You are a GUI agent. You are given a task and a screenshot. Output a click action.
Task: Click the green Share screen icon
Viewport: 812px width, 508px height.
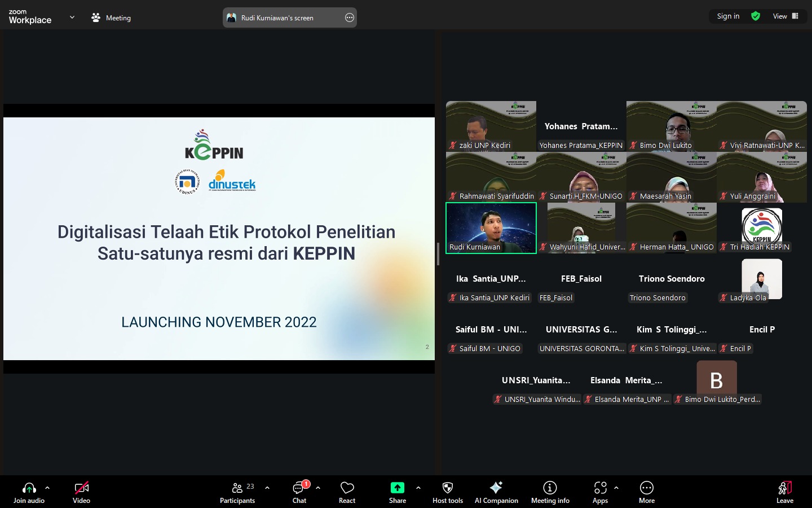click(398, 488)
